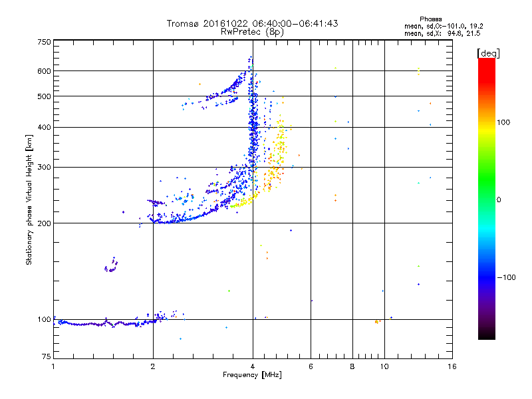Click the x-axis '16' frequency tick label

452,366
